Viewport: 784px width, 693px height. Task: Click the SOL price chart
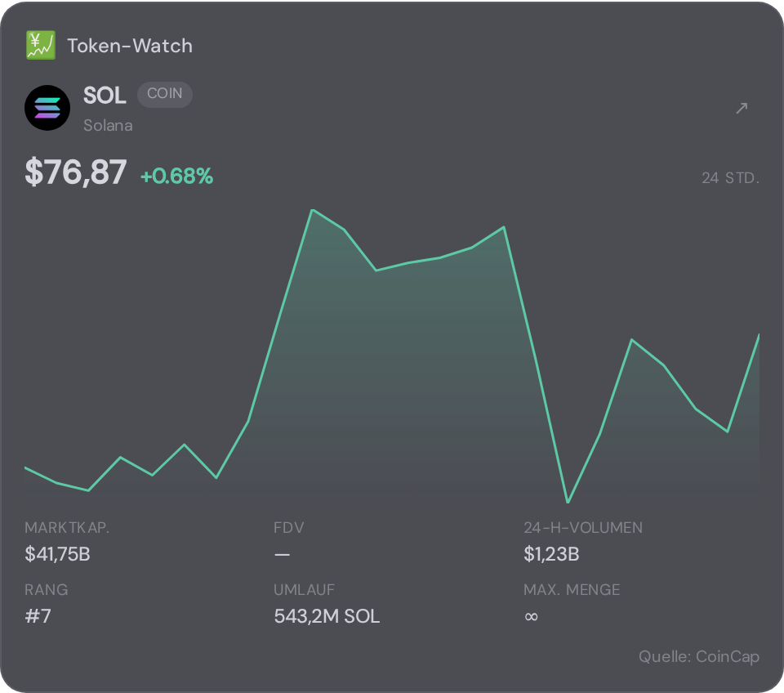(392, 356)
